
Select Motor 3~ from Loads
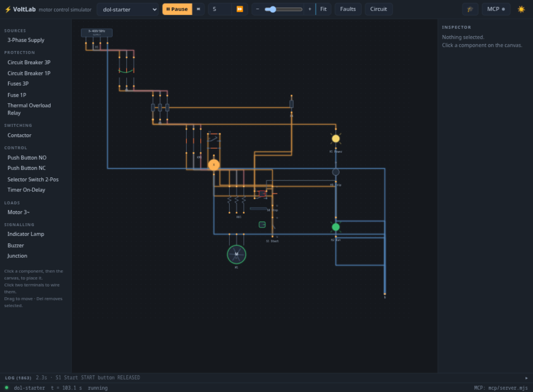point(18,212)
